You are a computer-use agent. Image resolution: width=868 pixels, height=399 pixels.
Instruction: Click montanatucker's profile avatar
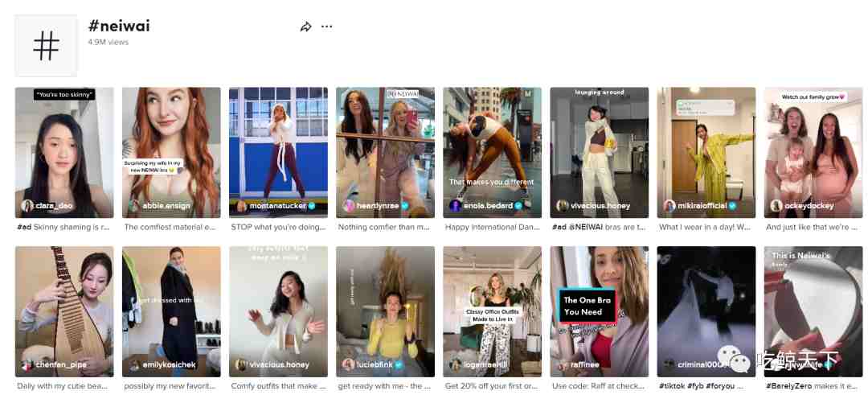pos(241,206)
